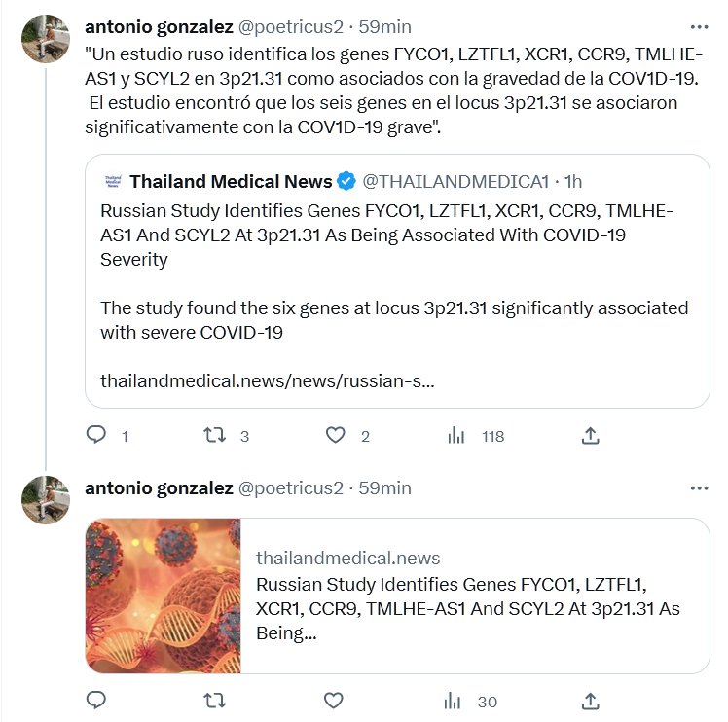Reply to the first tweet

[96, 436]
